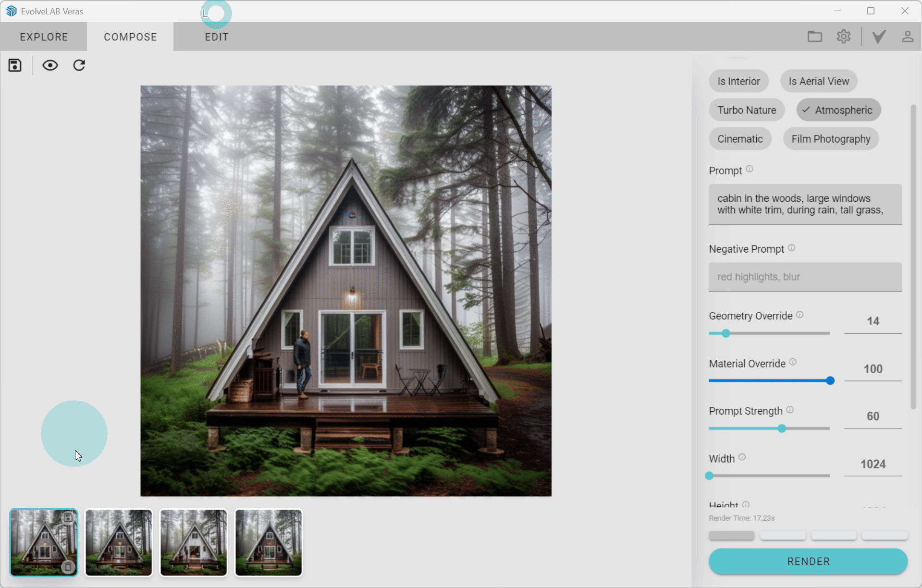Switch to the EDIT tab
922x588 pixels.
pos(216,36)
